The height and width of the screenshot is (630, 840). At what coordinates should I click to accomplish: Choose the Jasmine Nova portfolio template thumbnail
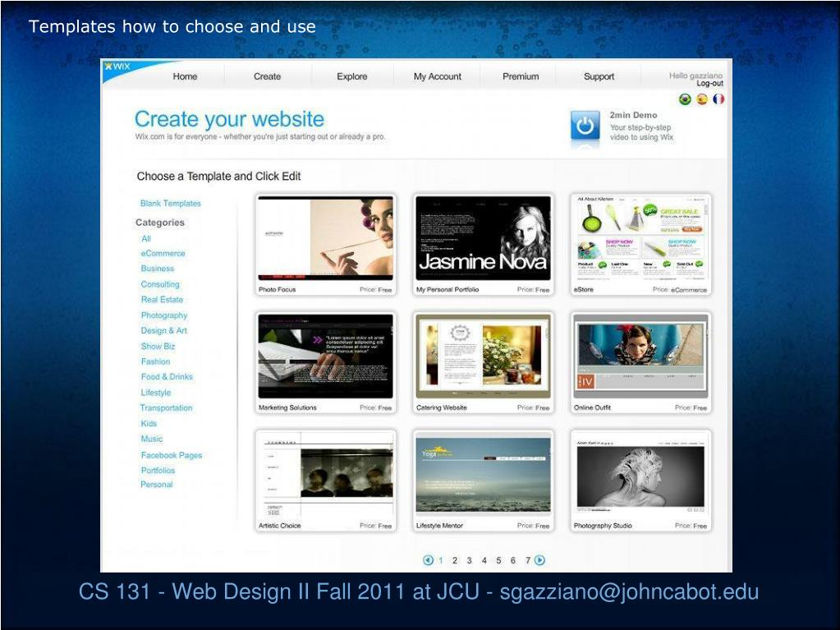coord(483,238)
